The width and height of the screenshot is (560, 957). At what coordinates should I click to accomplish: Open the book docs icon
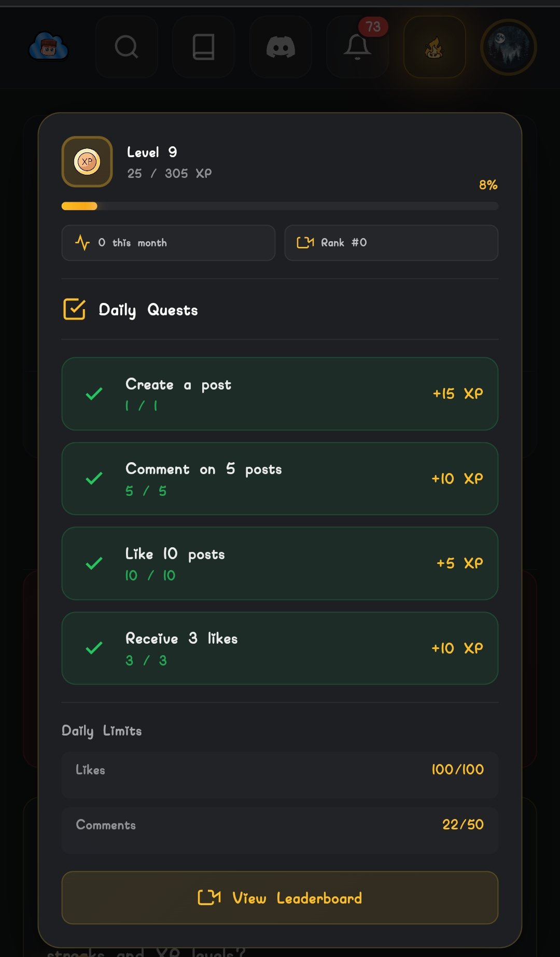tap(203, 47)
